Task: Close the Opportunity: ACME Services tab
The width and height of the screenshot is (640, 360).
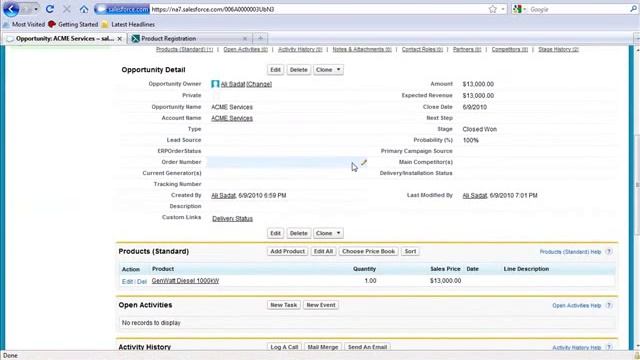Action: (x=120, y=38)
